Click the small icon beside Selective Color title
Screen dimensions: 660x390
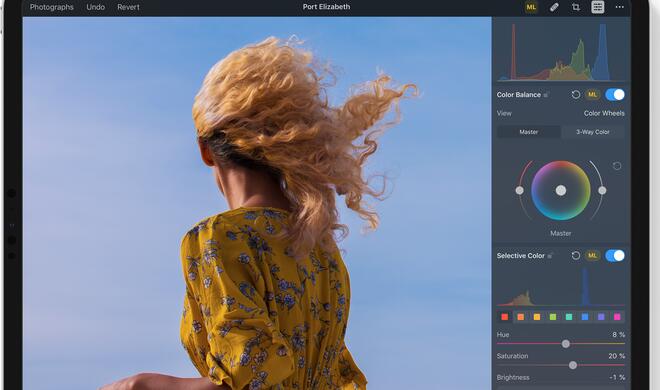549,256
